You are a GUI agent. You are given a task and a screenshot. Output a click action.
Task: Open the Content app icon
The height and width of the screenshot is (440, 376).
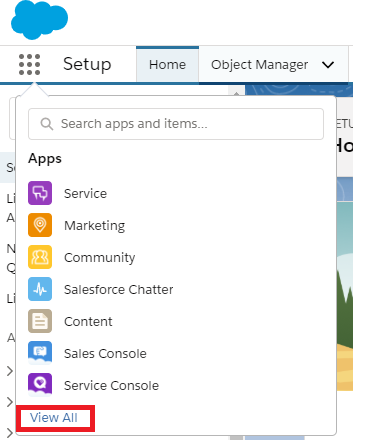tap(40, 321)
